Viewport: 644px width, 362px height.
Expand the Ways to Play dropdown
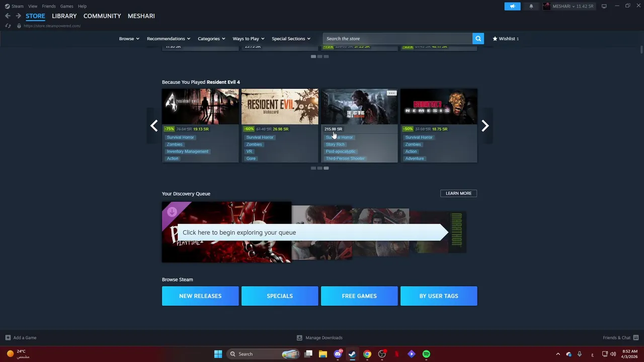pos(249,39)
